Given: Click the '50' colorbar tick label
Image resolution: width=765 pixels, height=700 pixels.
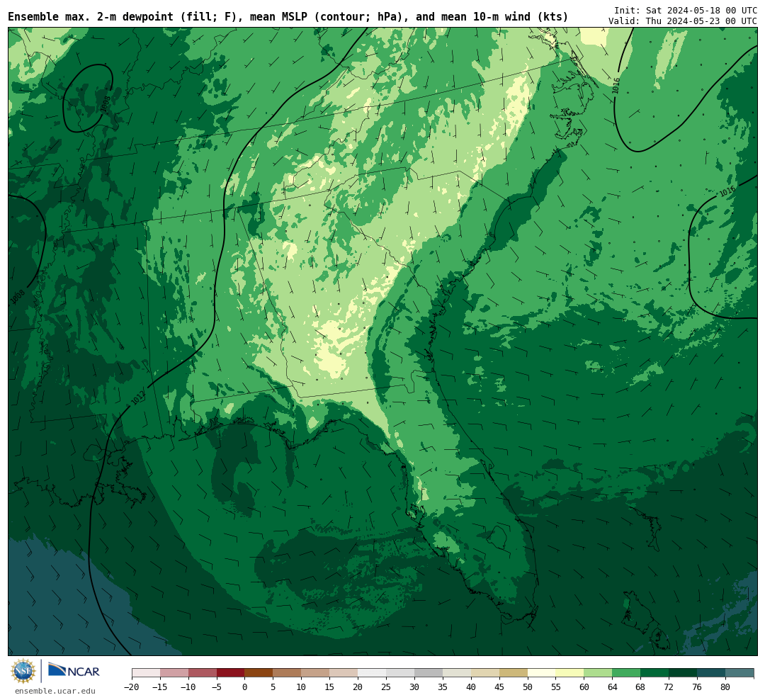Looking at the screenshot, I should pos(528,687).
